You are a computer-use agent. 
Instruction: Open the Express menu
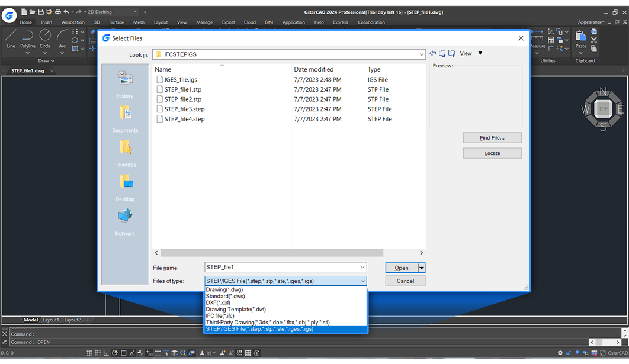click(340, 22)
